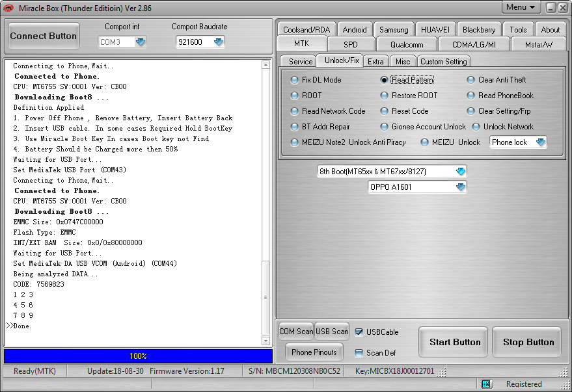Open Phone Pinouts
This screenshot has height=392, width=572.
coord(314,352)
